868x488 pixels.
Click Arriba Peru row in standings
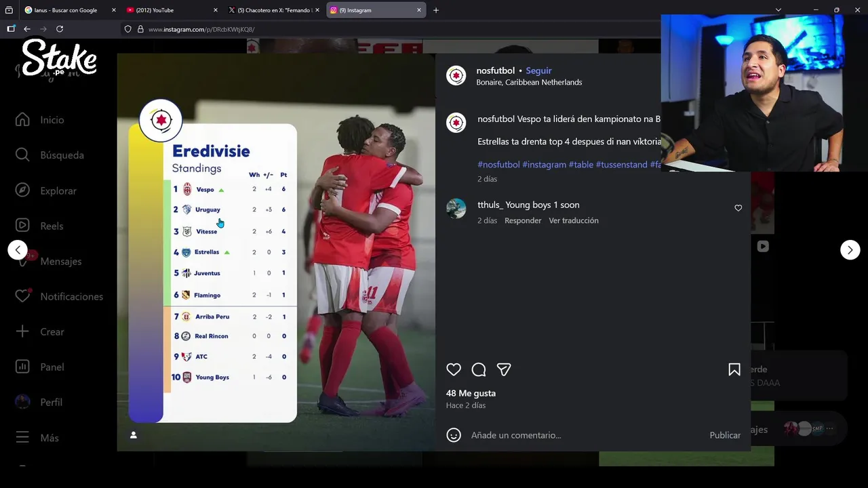pos(230,317)
